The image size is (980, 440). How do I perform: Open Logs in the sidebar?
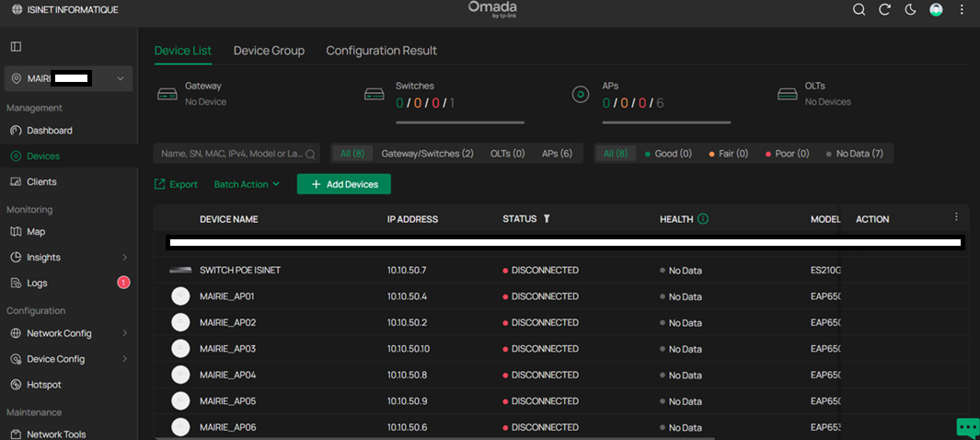[37, 284]
